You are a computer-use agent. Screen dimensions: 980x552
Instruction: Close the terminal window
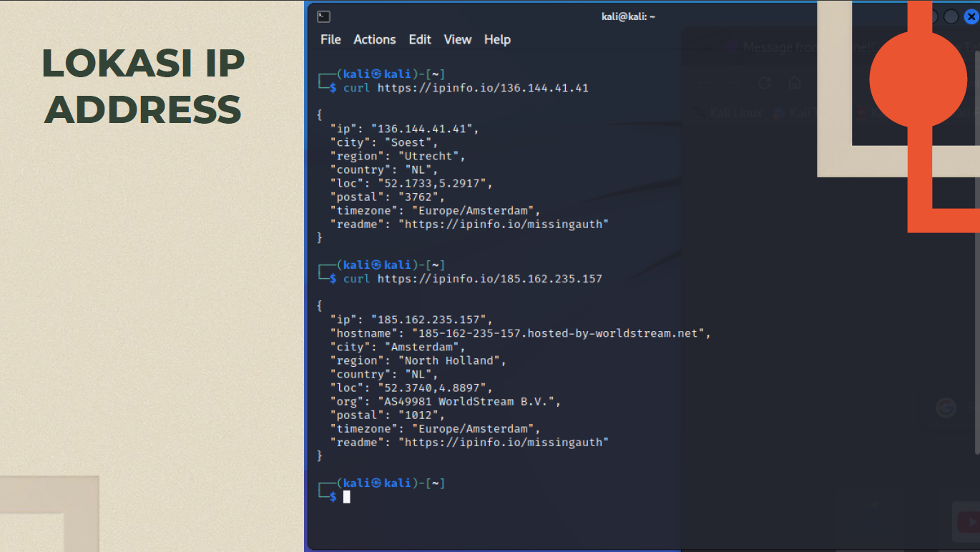[x=971, y=16]
